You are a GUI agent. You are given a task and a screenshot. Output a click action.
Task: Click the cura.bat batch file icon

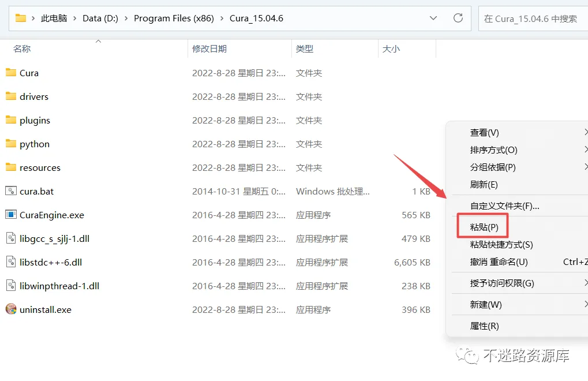[x=11, y=191]
